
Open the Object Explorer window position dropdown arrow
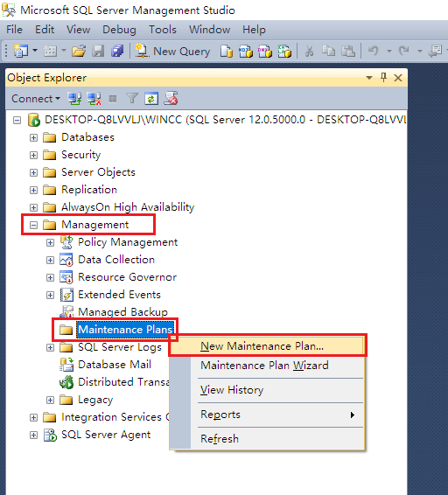(369, 77)
